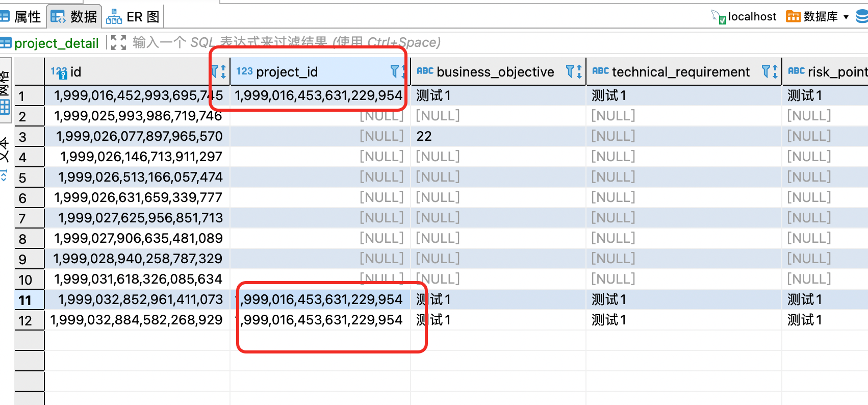Click the expand filter panel icon

point(118,42)
